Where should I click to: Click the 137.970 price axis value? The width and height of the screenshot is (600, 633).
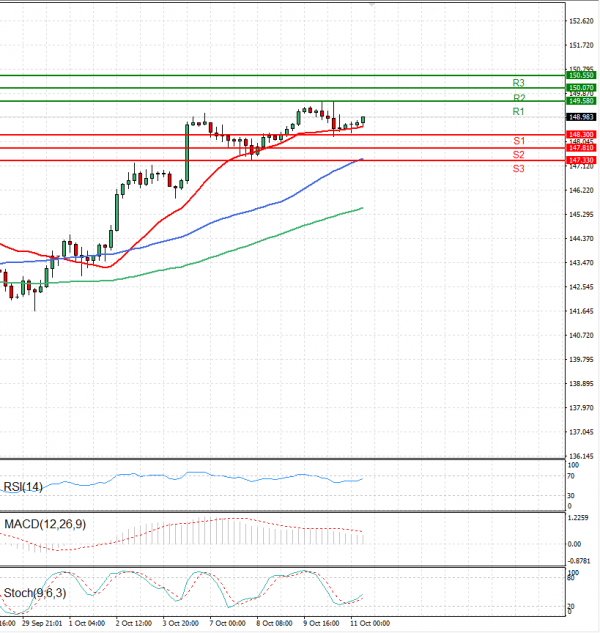(581, 408)
